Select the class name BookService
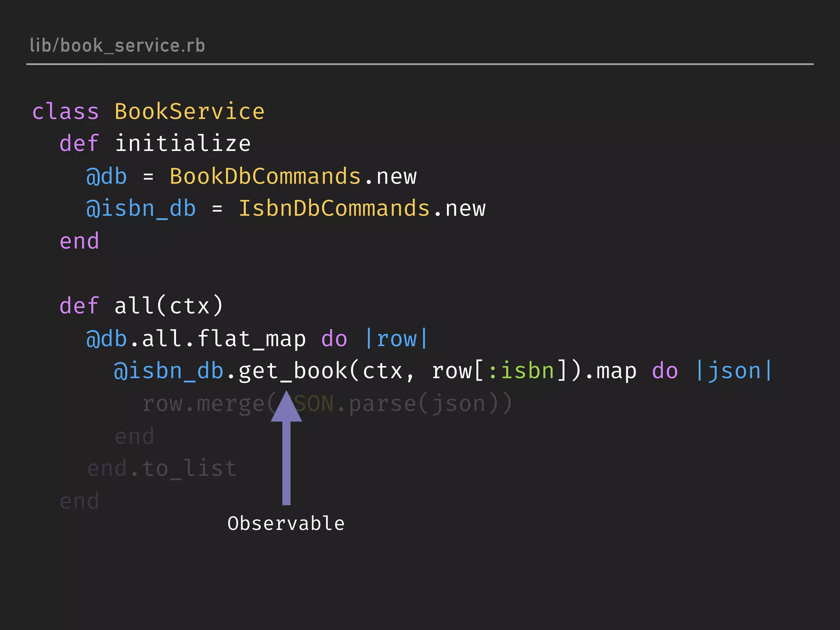 pyautogui.click(x=189, y=112)
